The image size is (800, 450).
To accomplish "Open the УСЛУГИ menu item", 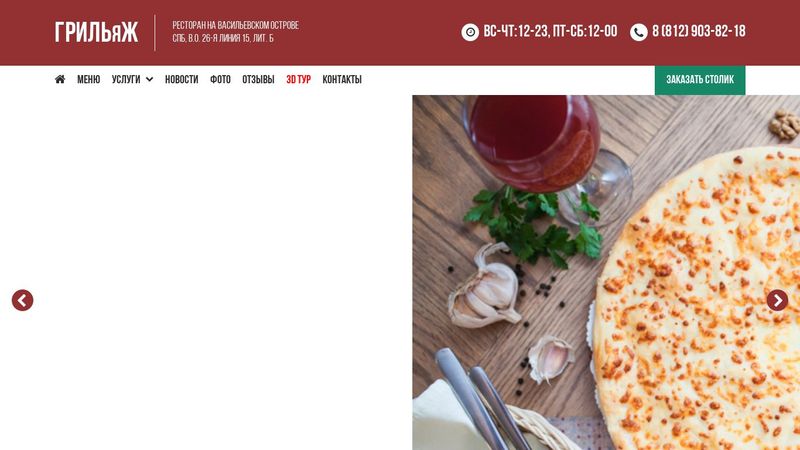I will tap(126, 79).
